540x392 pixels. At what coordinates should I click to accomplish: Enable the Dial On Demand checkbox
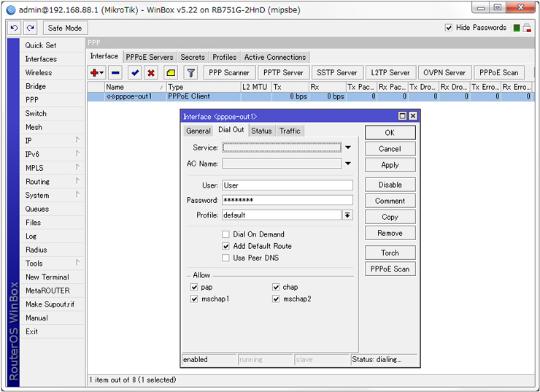226,234
